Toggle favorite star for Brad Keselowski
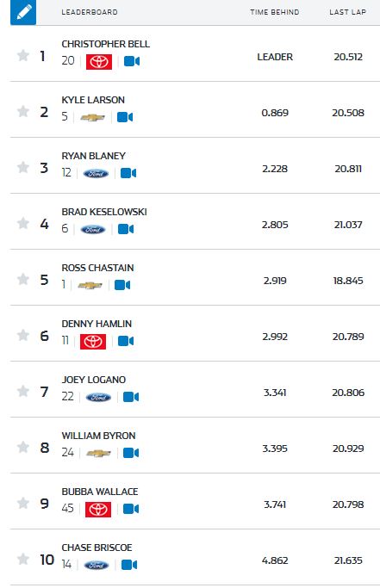 (x=23, y=223)
